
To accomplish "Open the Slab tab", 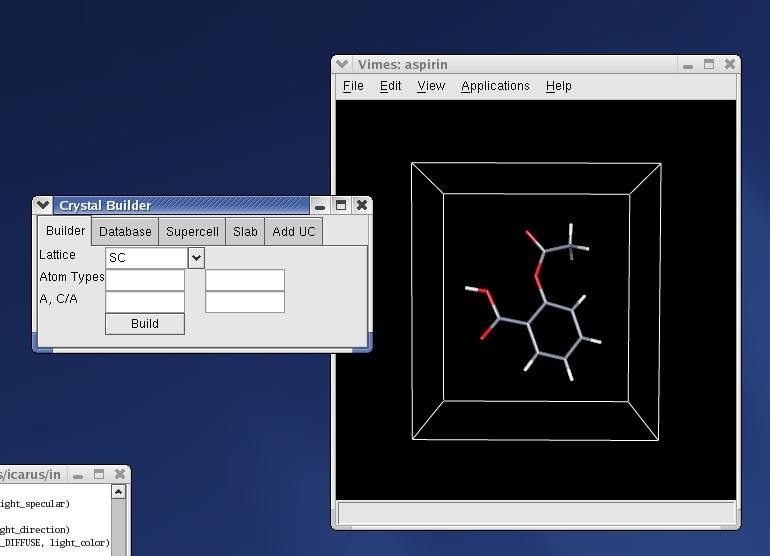I will (245, 232).
